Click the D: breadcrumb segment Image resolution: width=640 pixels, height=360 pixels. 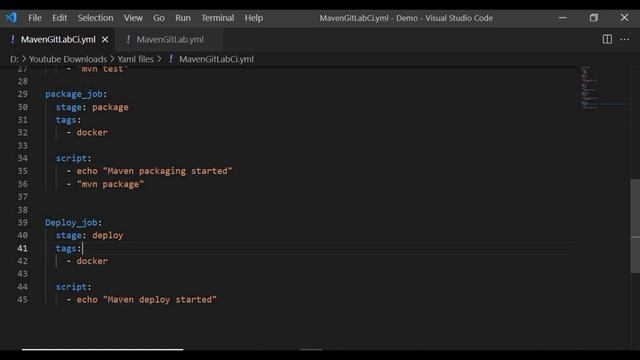tap(14, 59)
